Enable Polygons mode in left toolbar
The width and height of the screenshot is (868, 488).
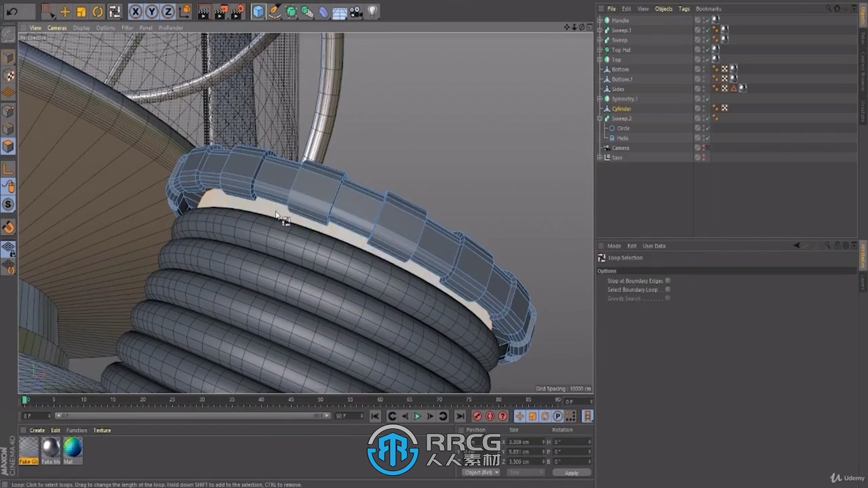8,146
